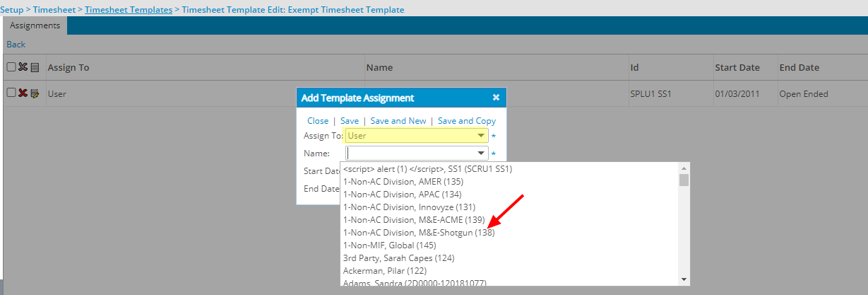The height and width of the screenshot is (295, 868).
Task: Click the dropdown list scrollbar thumb
Action: 684,180
